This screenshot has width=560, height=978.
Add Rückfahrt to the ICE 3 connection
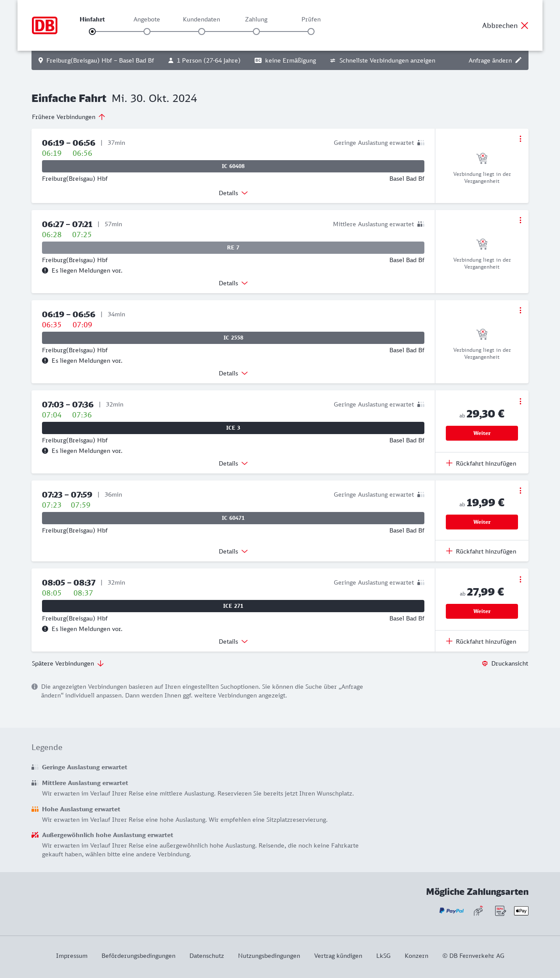pos(481,463)
